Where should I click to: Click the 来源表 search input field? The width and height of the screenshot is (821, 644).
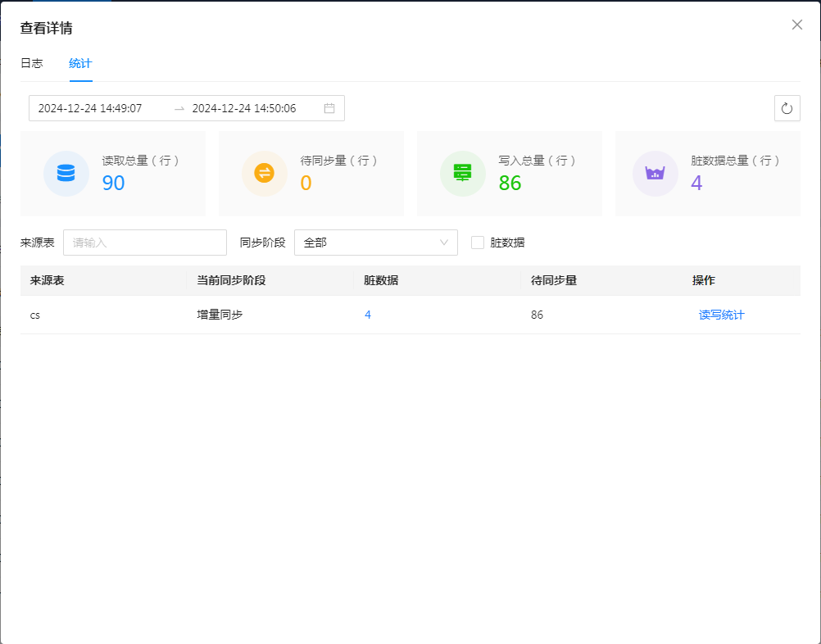pyautogui.click(x=145, y=243)
